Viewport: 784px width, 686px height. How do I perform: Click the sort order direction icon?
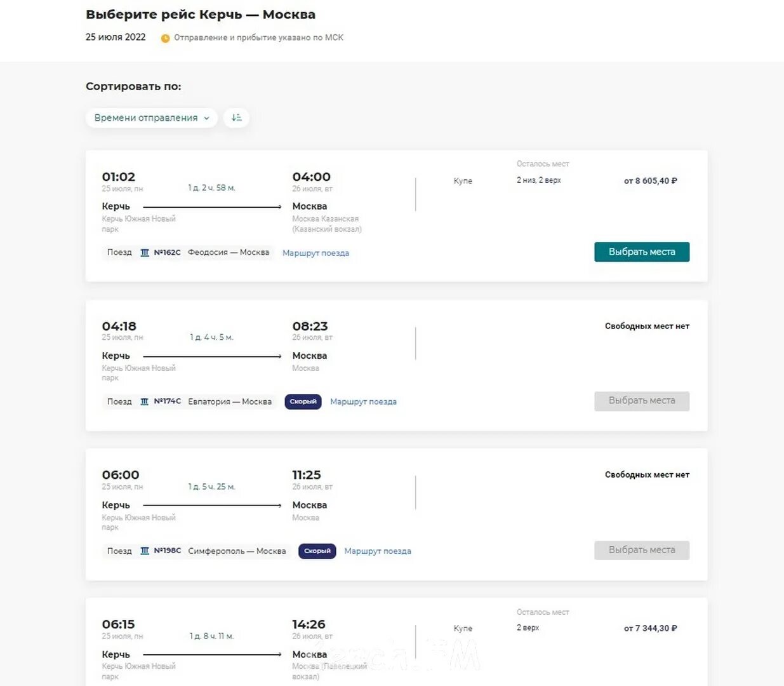pyautogui.click(x=236, y=118)
